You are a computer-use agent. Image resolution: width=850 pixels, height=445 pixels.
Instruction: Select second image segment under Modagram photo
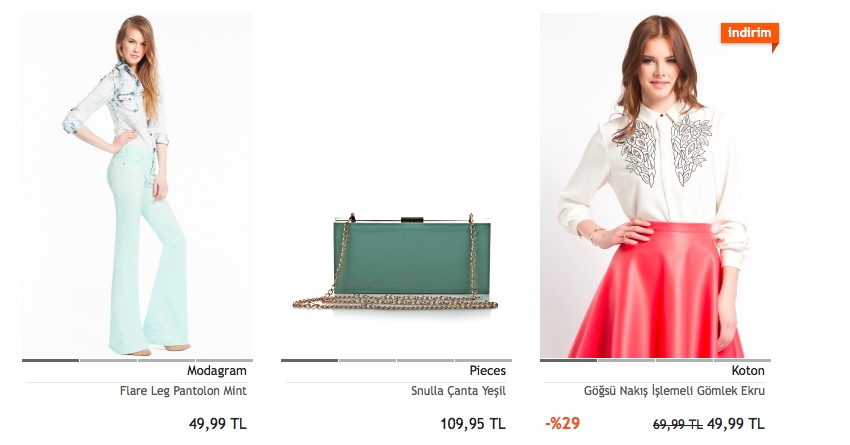[108, 360]
